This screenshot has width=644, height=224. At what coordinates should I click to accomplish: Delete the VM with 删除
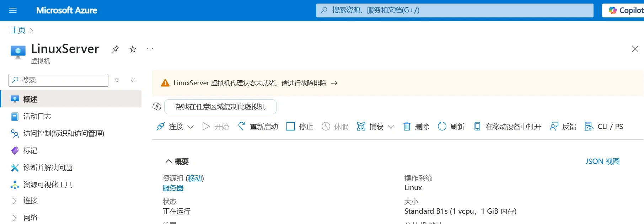coord(416,127)
